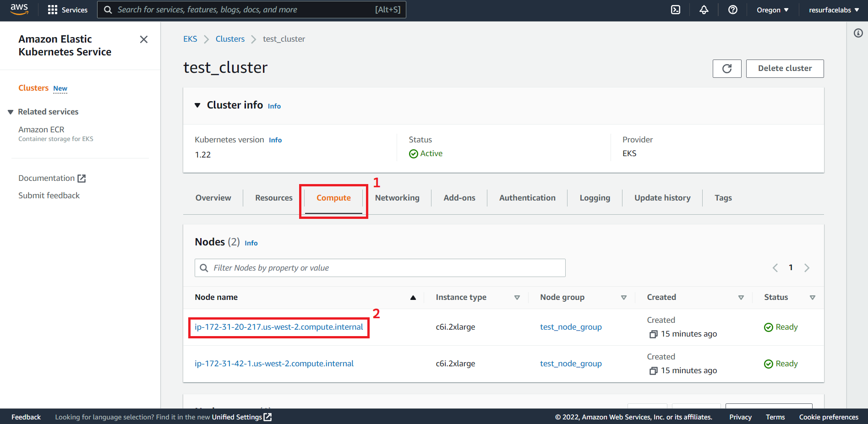868x424 pixels.
Task: Open the Info link beside Kubernetes version
Action: tap(275, 140)
